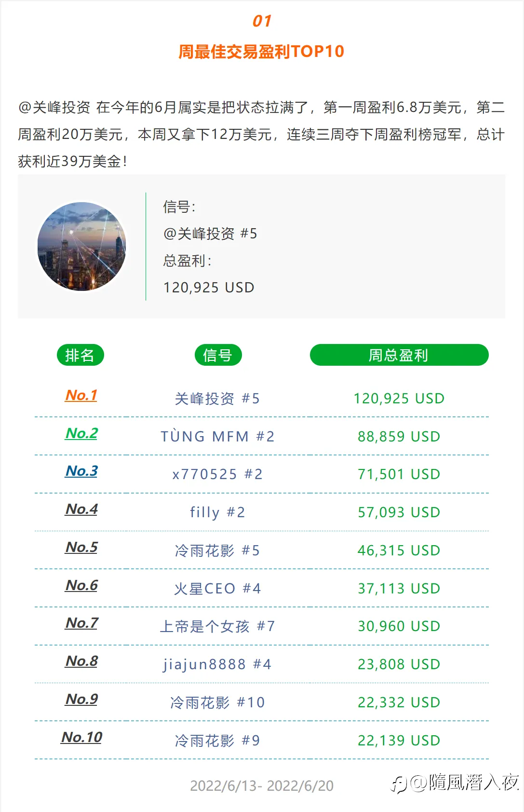Click the 信号 green header pill
The height and width of the screenshot is (812, 524).
pyautogui.click(x=218, y=355)
